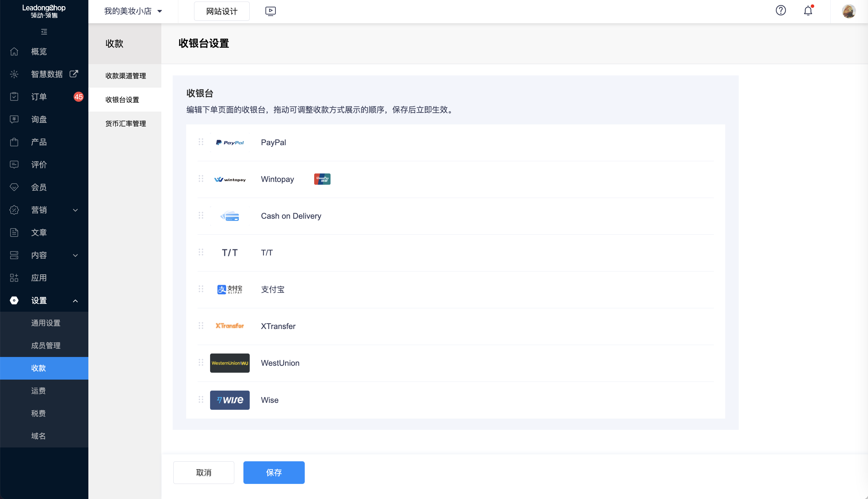
Task: Click the Alipay 支付宝 logo icon
Action: pos(230,289)
